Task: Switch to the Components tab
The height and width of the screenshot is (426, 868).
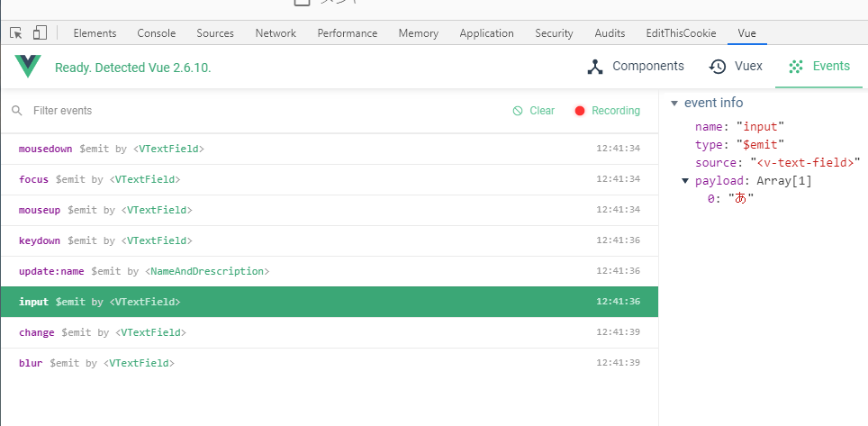Action: 636,67
